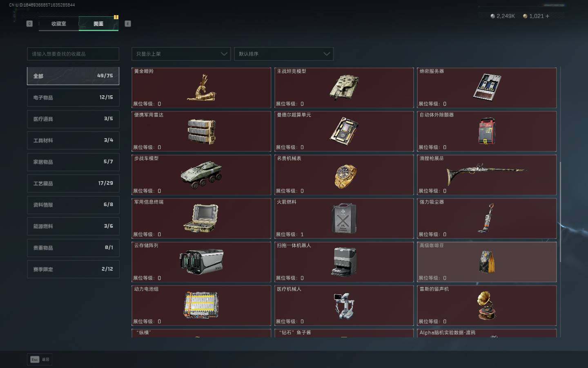The image size is (588, 368).
Task: Click the 火箭燃料 fuel canister icon
Action: point(344,218)
